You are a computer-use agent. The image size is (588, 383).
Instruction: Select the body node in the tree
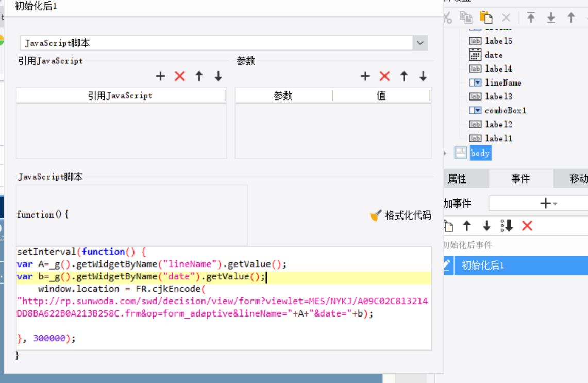tap(480, 153)
